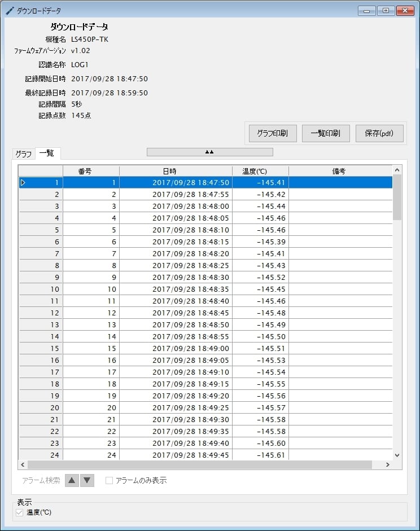Click date cell 2017/09/28 18:48:00
The width and height of the screenshot is (420, 531).
point(176,206)
